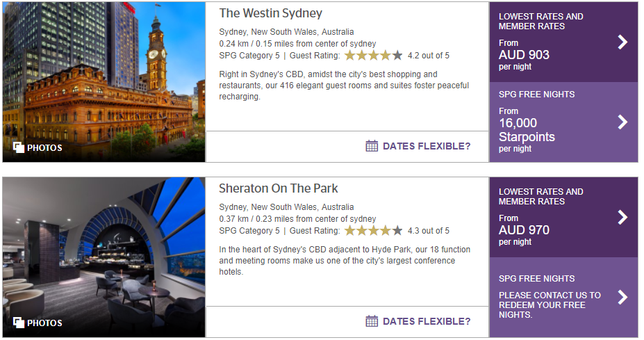Click the arrow beside Sheraton free nights contact

click(622, 297)
